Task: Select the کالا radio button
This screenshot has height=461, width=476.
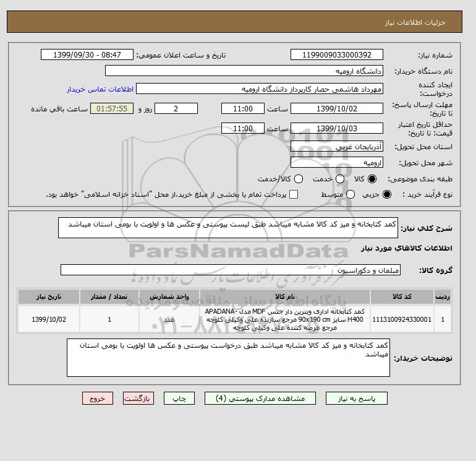Action: tap(372, 179)
